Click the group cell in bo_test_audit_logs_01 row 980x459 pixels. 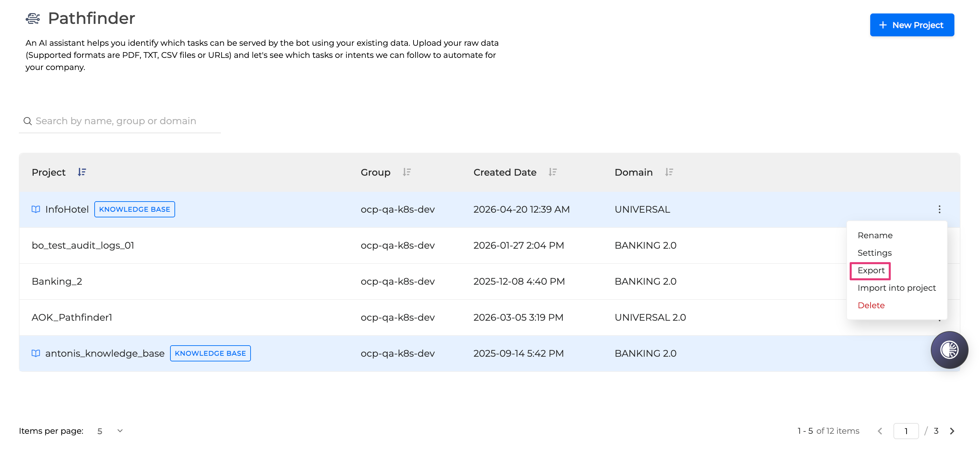[397, 245]
